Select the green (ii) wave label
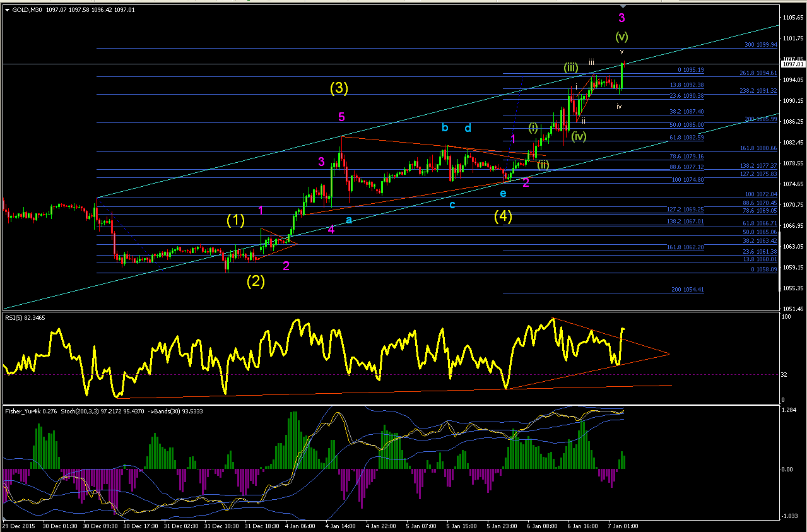The image size is (807, 532). coord(543,165)
